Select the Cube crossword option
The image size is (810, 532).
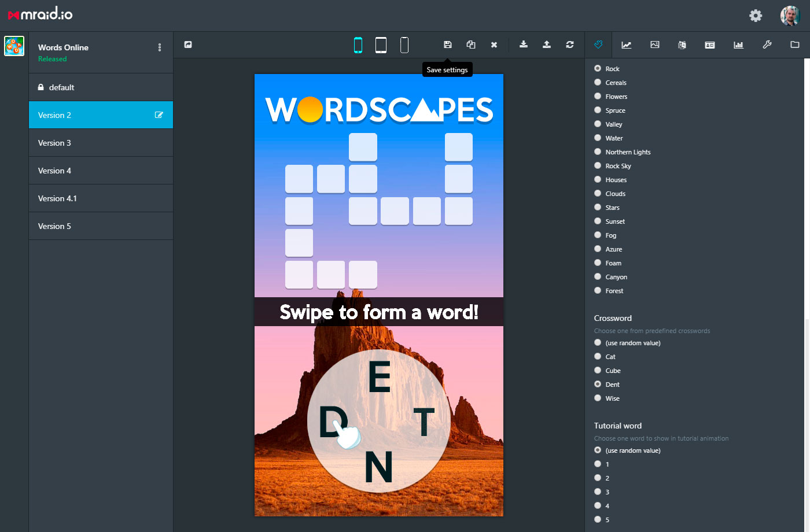[x=598, y=370]
